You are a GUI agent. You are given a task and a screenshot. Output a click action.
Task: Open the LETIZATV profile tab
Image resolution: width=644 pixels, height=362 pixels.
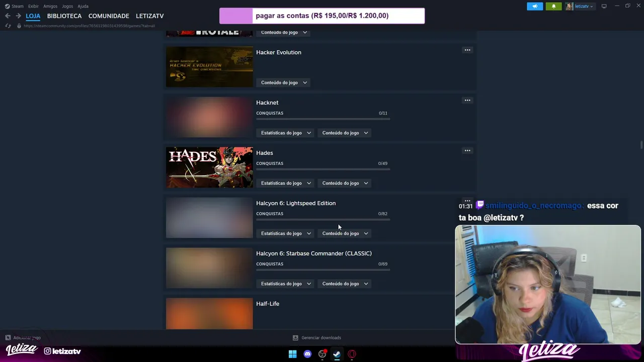point(149,16)
